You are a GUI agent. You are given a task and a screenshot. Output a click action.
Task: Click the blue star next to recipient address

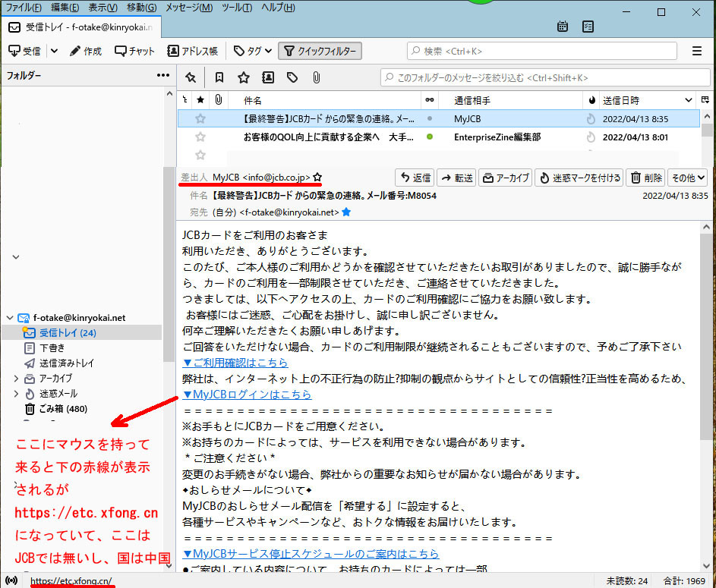[x=346, y=212]
